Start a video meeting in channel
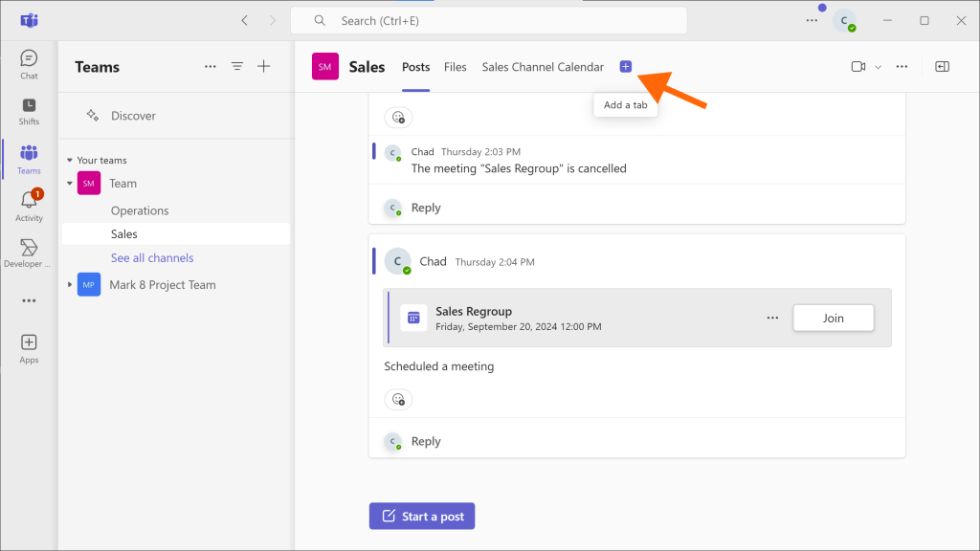980x551 pixels. 858,66
